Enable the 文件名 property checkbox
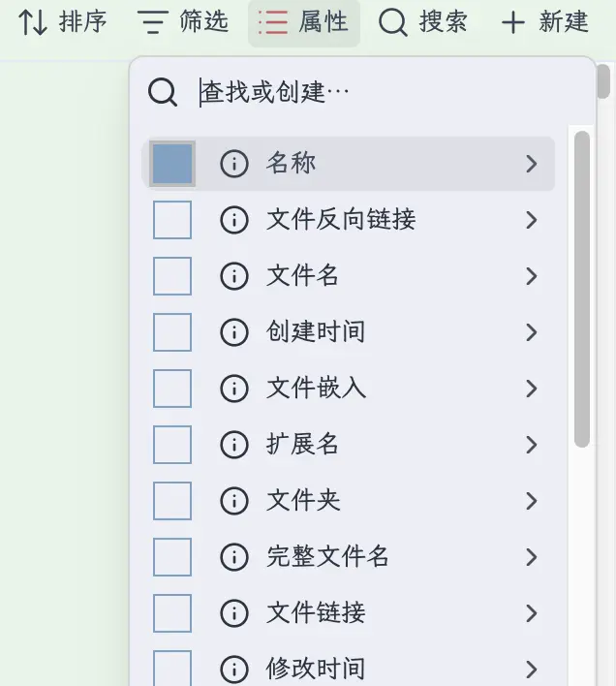 coord(173,276)
